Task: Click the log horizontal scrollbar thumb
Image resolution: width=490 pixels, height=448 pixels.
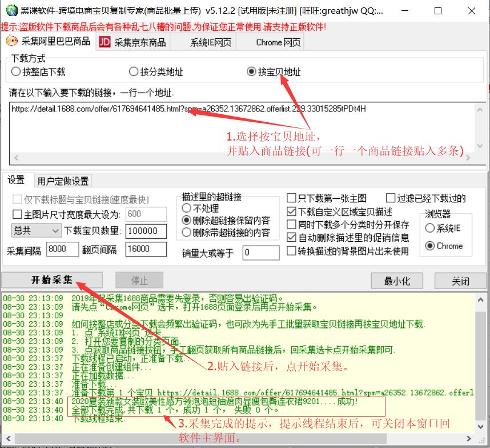Action: [200, 438]
